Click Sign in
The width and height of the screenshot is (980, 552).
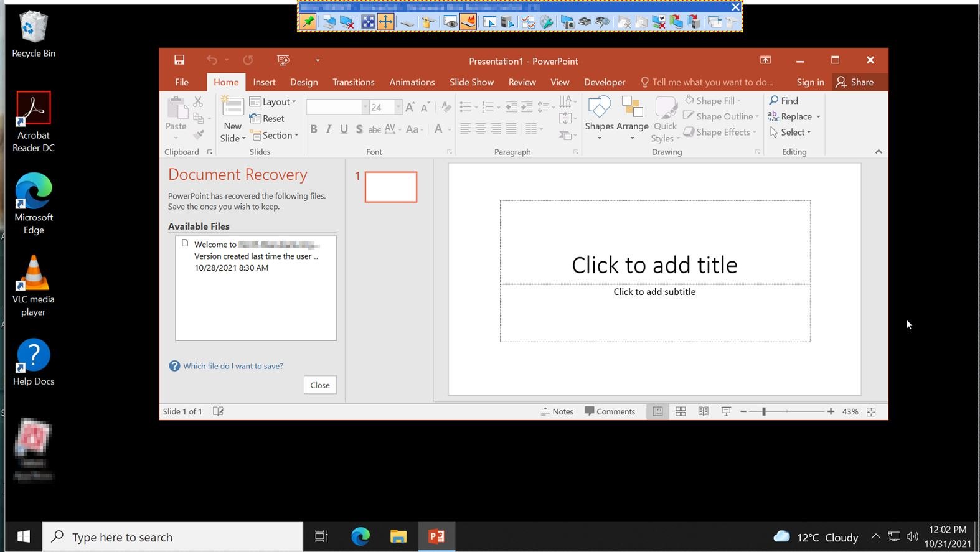[810, 82]
